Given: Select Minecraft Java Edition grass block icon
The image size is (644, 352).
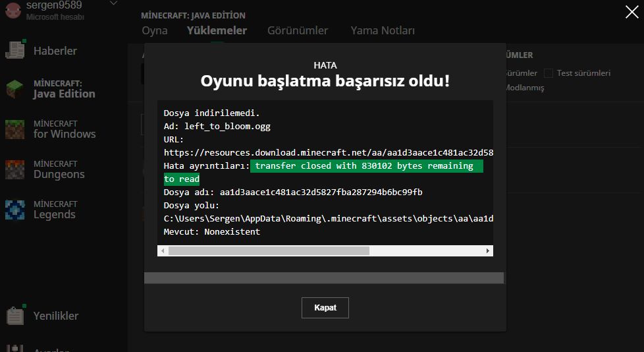Looking at the screenshot, I should tap(14, 89).
